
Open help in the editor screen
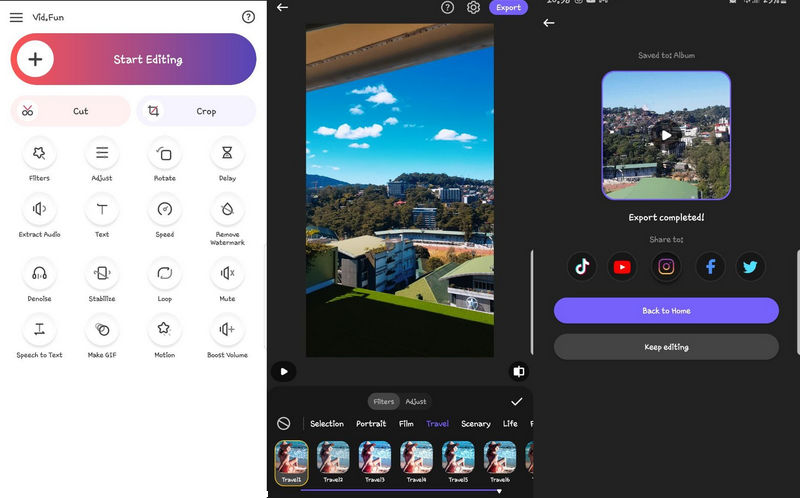(x=447, y=7)
